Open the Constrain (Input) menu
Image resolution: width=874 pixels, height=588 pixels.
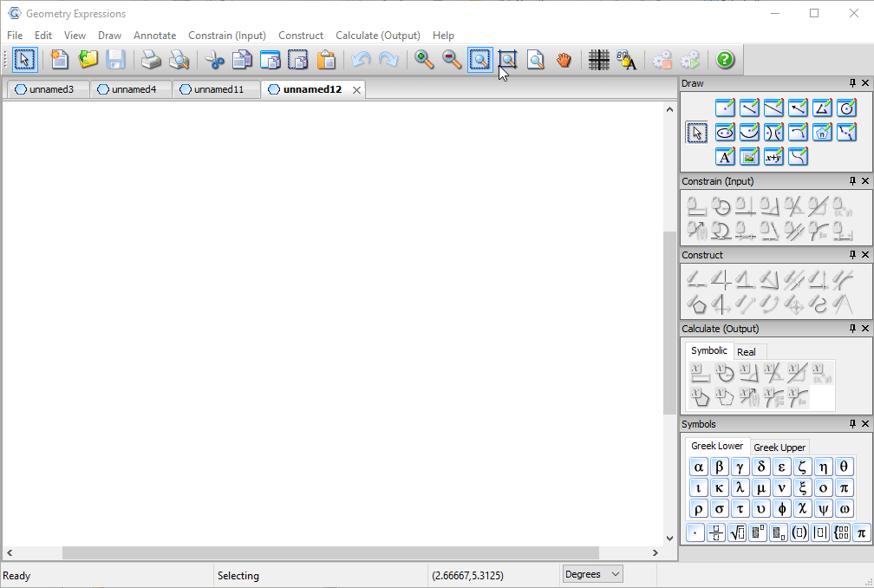click(227, 35)
